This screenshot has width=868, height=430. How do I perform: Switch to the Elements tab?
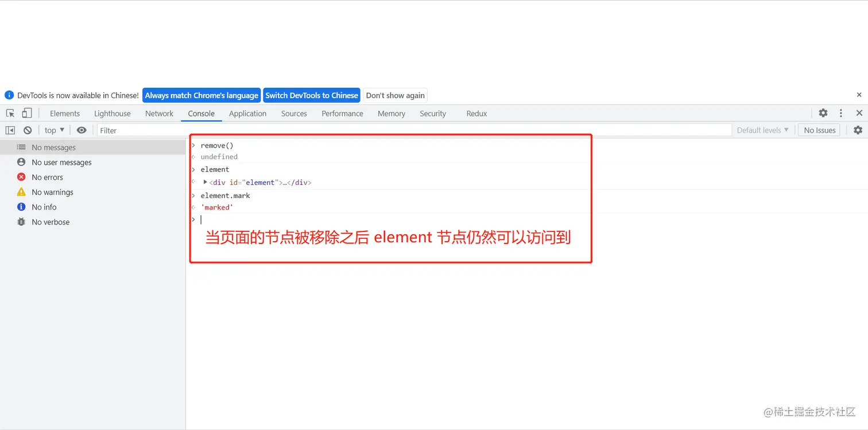(65, 114)
